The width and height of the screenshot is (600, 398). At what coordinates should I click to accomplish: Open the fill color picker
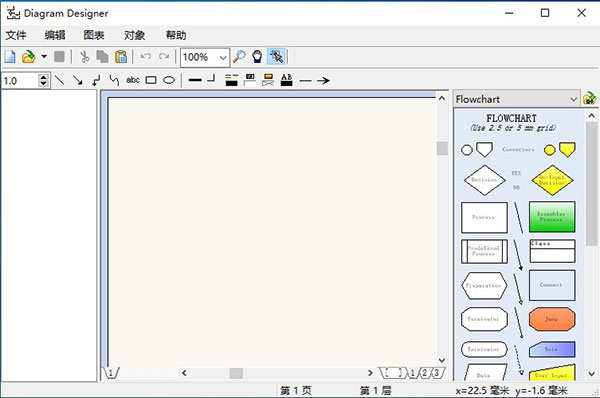point(250,80)
